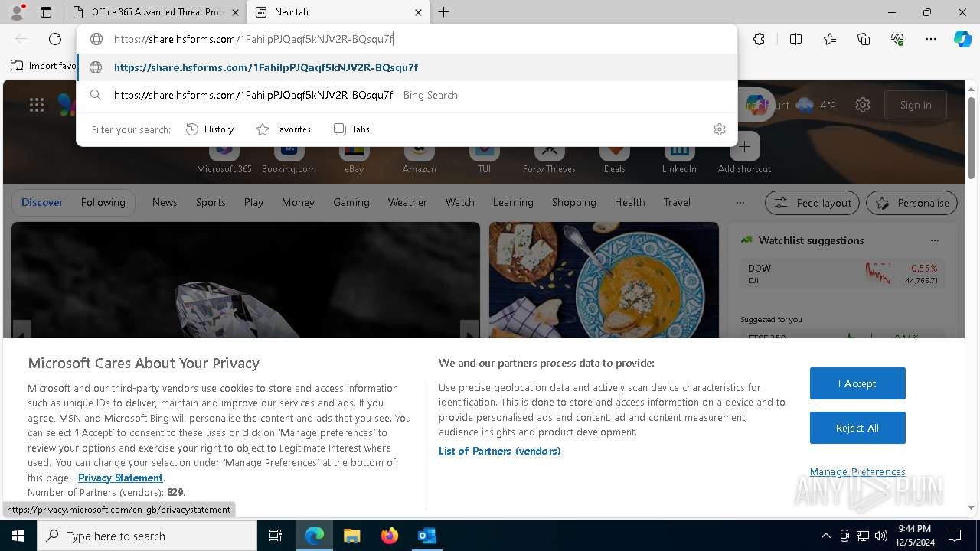Open Browser essentials icon
Screen dimensions: 980x551
click(x=897, y=39)
